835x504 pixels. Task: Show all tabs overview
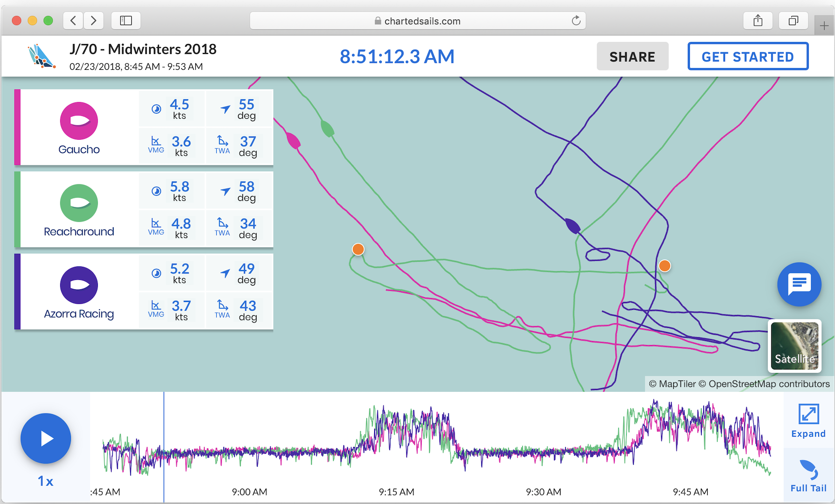(793, 20)
